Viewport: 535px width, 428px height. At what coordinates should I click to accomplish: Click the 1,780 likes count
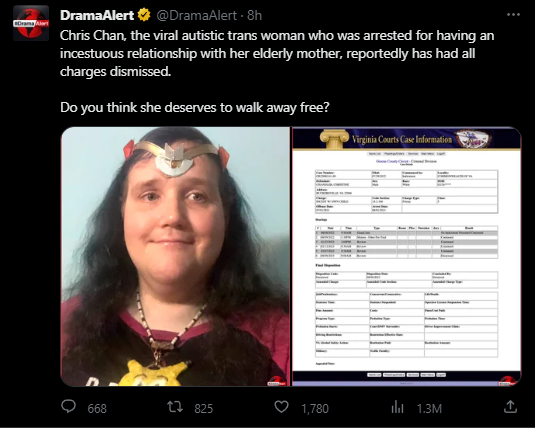point(315,409)
